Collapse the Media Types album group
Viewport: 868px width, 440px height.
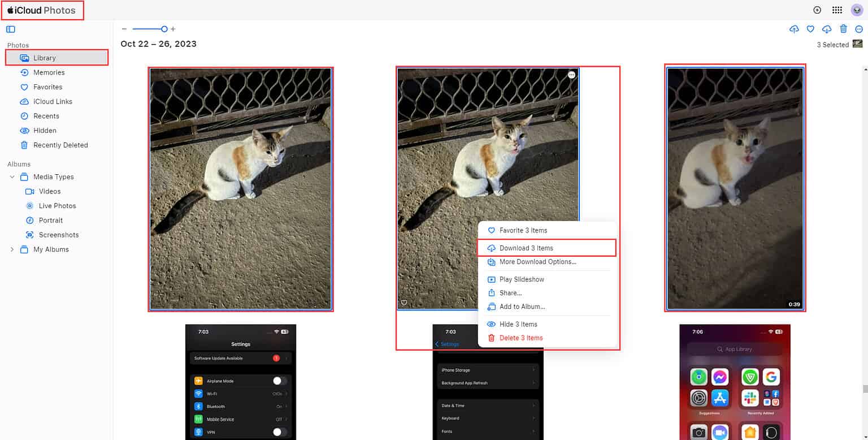tap(12, 176)
